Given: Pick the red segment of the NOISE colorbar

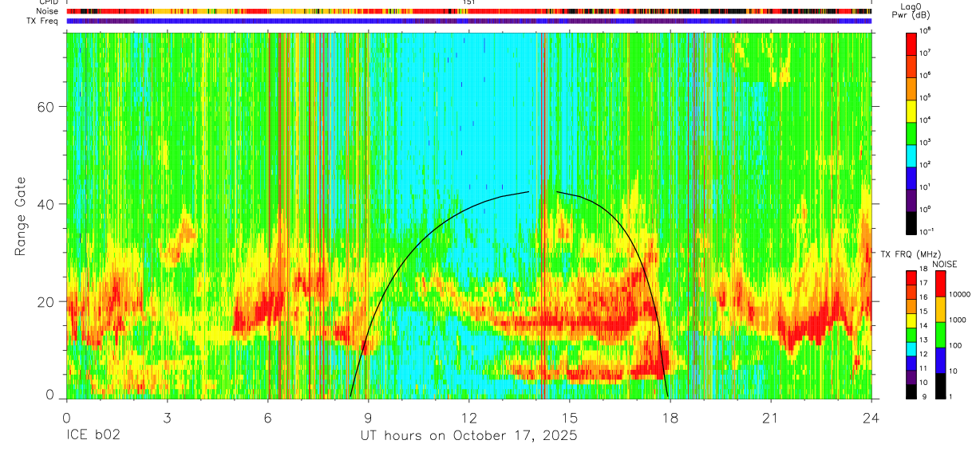Looking at the screenshot, I should [941, 282].
